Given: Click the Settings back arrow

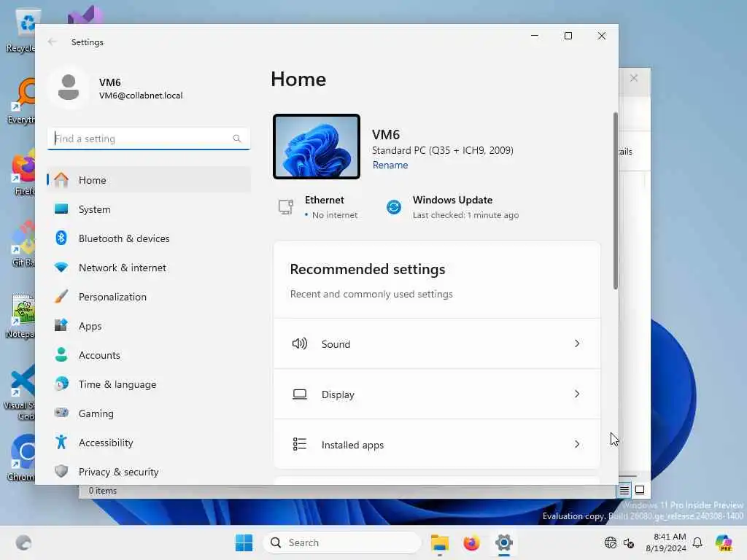Looking at the screenshot, I should tap(52, 42).
